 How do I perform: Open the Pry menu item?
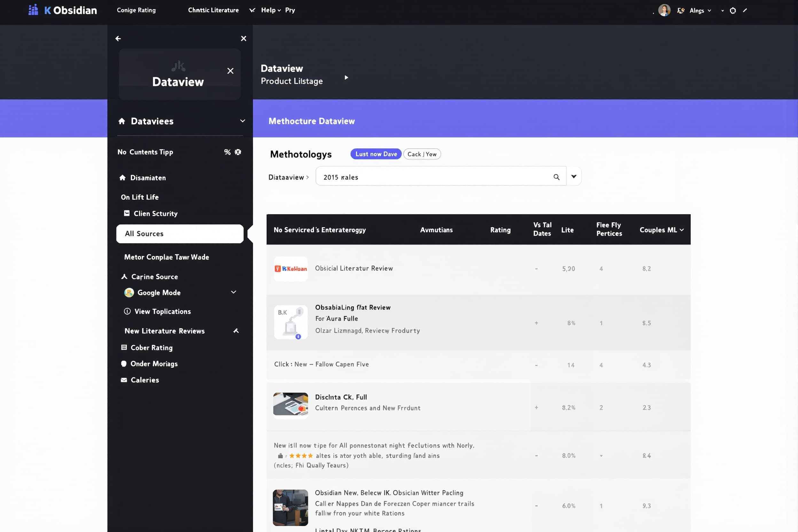click(x=290, y=10)
